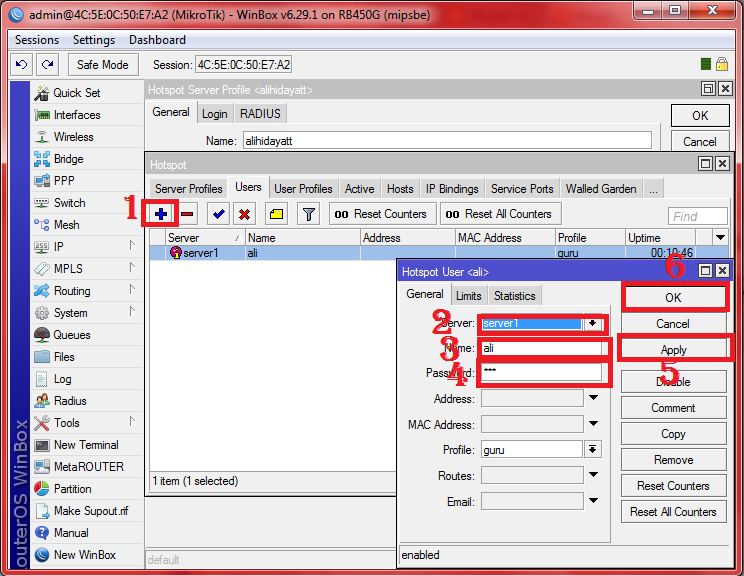Click the Redo arrow button
744x576 pixels.
click(47, 65)
